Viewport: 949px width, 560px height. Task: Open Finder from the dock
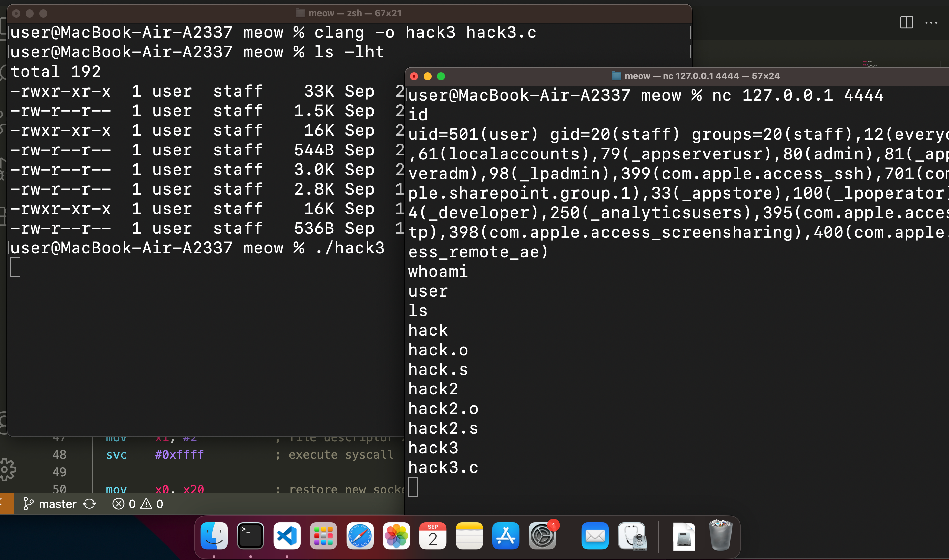[214, 535]
